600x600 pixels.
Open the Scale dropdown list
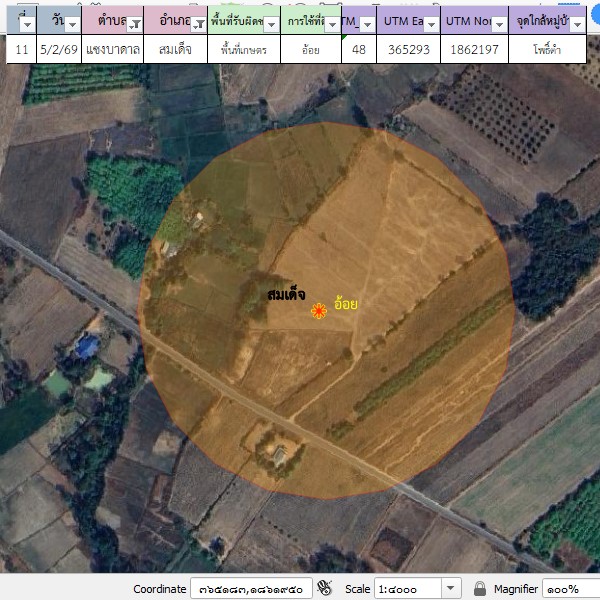[x=450, y=589]
